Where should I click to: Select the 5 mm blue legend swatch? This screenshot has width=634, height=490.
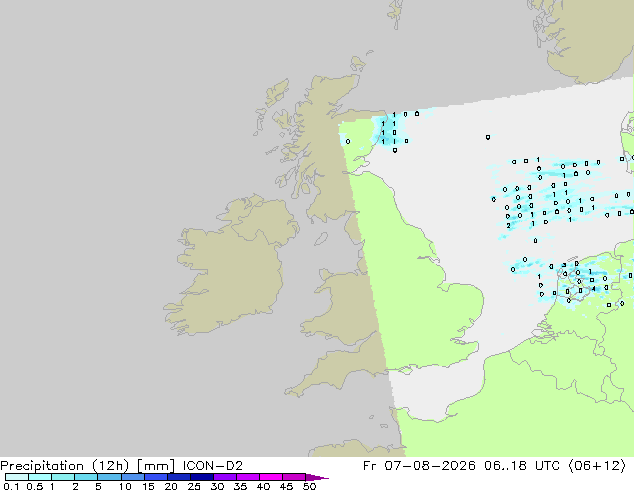(109, 477)
